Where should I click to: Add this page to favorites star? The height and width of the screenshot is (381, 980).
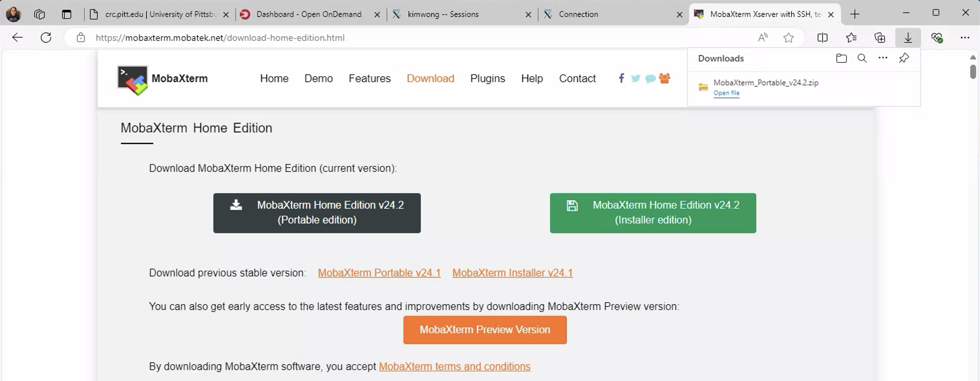788,37
